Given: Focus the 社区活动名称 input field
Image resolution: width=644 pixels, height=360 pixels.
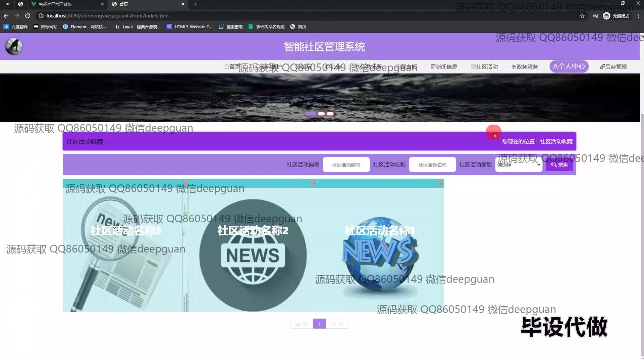Looking at the screenshot, I should [432, 165].
